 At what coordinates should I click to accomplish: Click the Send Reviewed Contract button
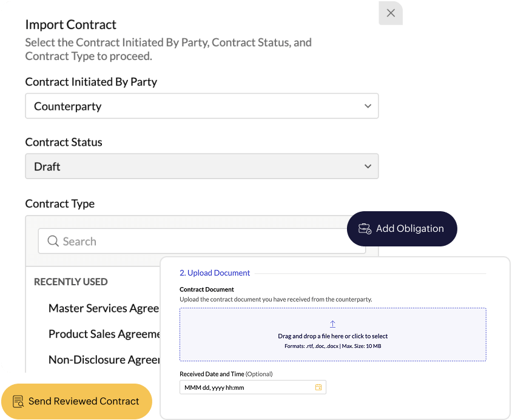(x=76, y=401)
